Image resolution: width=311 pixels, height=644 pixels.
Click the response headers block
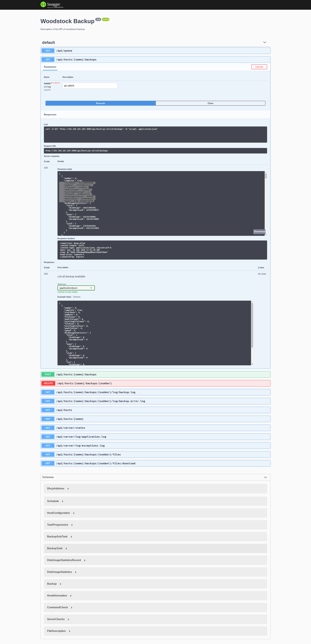click(162, 250)
